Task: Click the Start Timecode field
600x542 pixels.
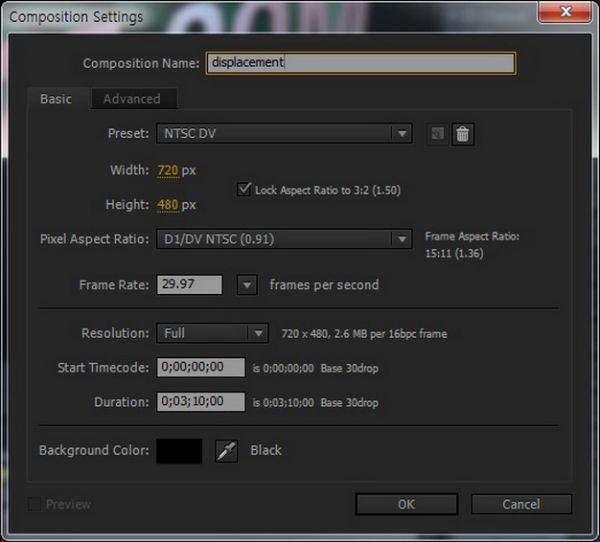Action: (201, 367)
